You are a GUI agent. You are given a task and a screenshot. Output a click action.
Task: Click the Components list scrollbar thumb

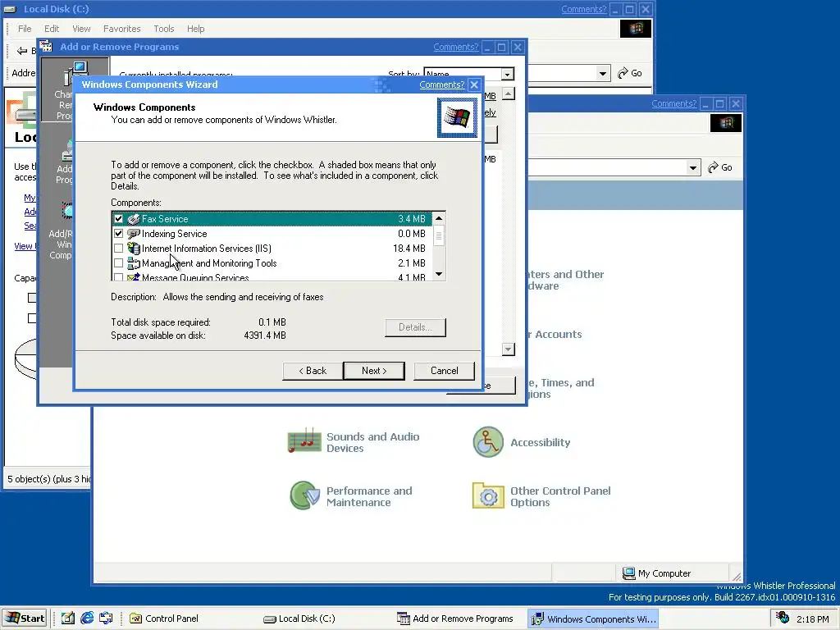point(439,235)
